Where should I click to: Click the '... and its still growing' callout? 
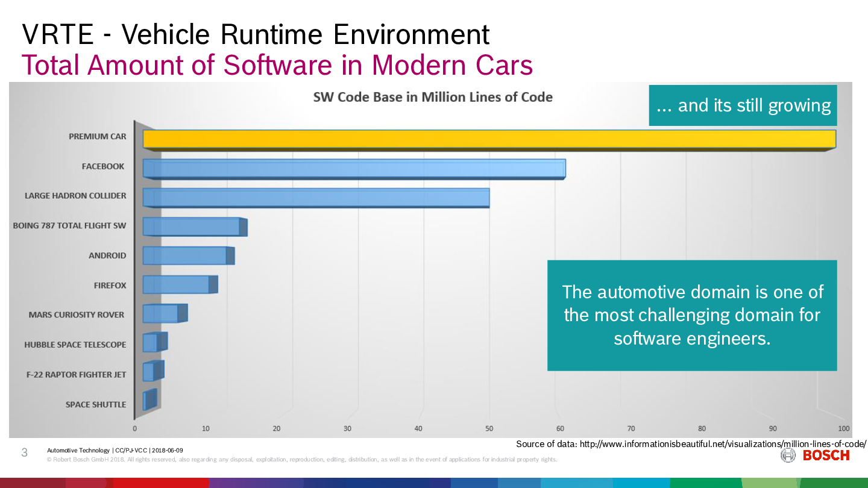(x=742, y=106)
